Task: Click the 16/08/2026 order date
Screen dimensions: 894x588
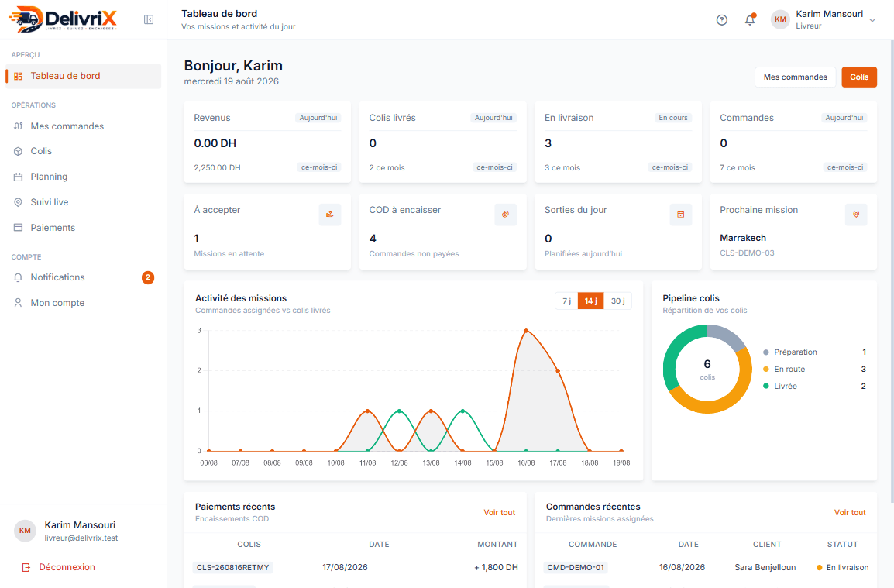Action: click(682, 567)
